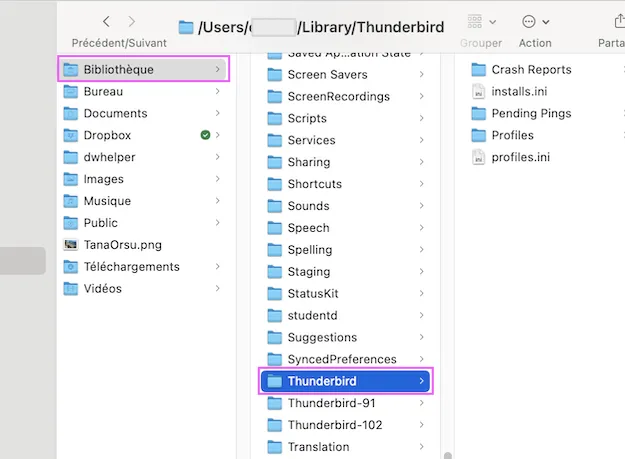
Task: Select the installs.ini file name
Action: coord(519,92)
